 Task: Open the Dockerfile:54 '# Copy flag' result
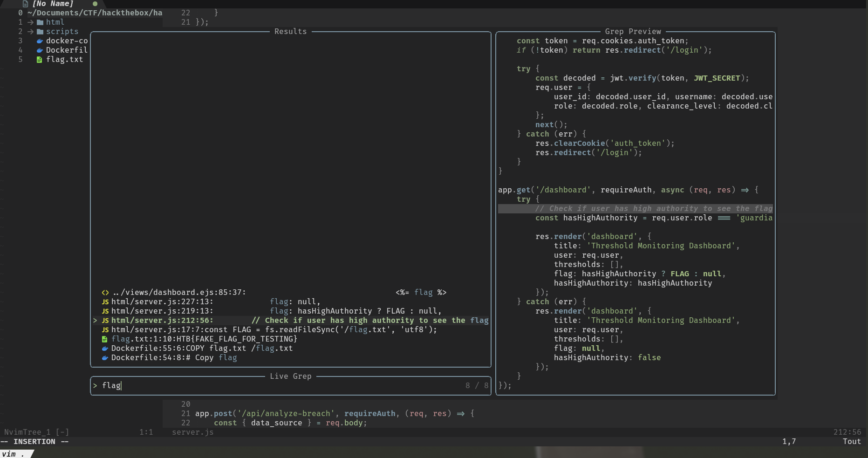[174, 358]
